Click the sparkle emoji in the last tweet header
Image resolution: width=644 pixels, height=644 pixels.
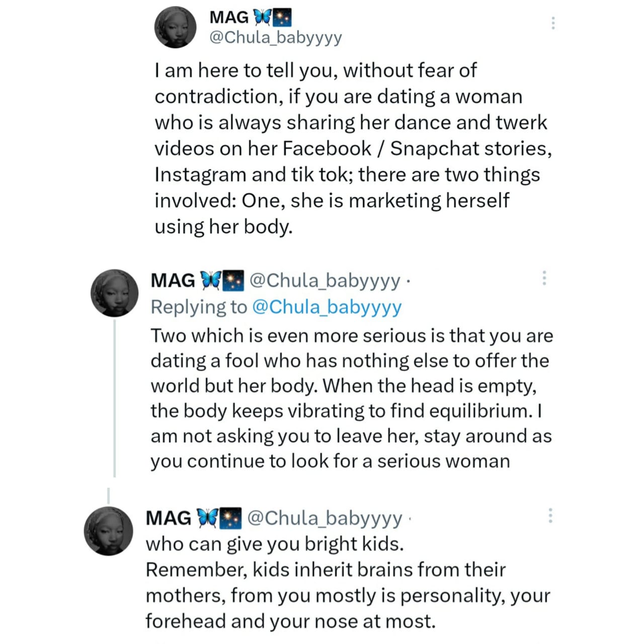[231, 517]
